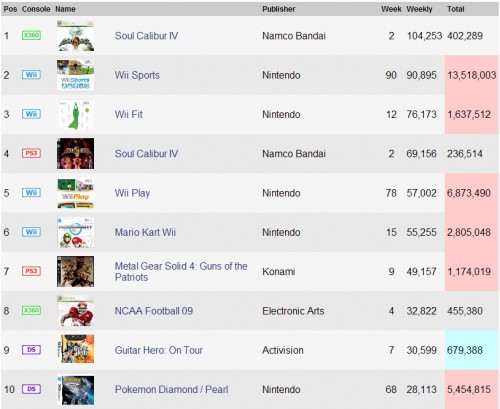Click the Wii console badge beside Wii Sports
Screen dimensions: 500x409
coord(31,75)
